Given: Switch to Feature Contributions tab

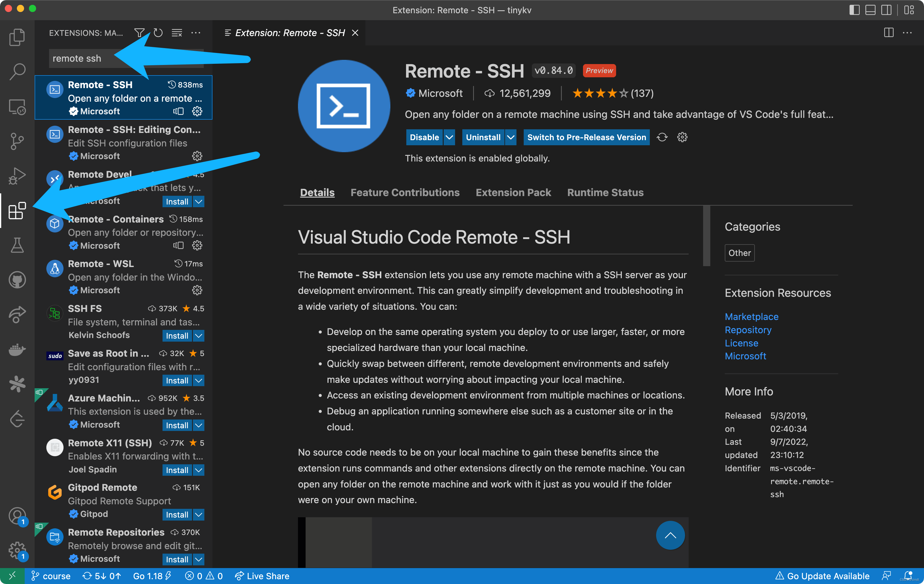Looking at the screenshot, I should pos(405,192).
